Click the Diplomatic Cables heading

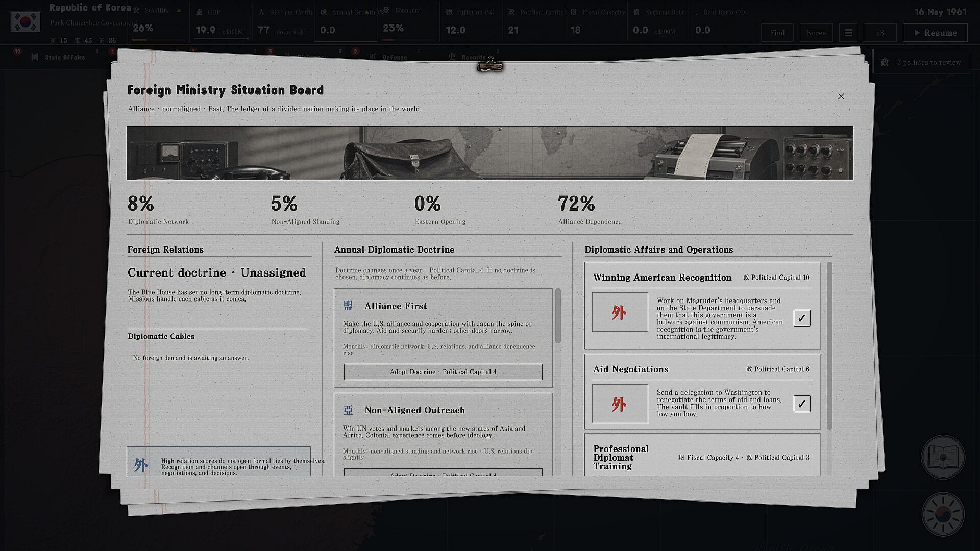click(161, 336)
